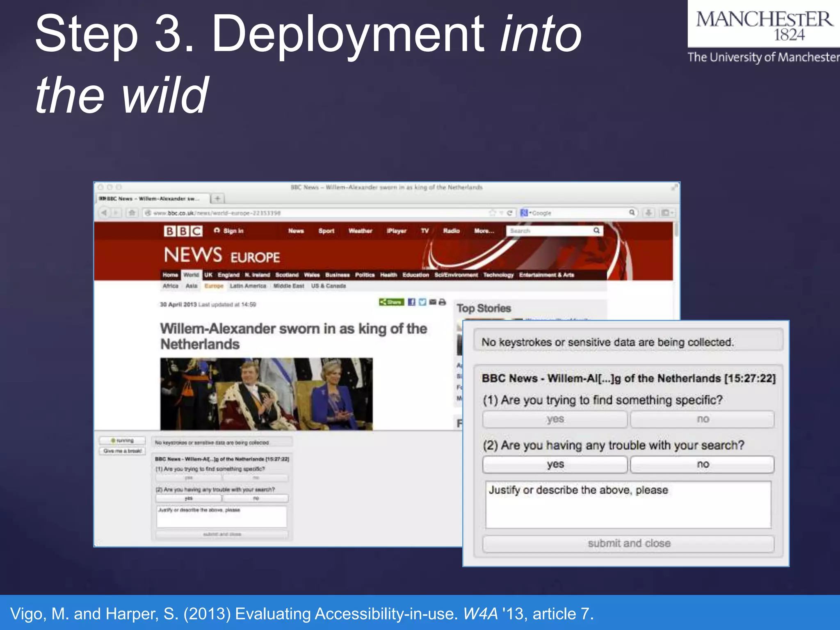Image resolution: width=840 pixels, height=630 pixels.
Task: Click small in-browser 'Justify or describe' text box
Action: (221, 517)
